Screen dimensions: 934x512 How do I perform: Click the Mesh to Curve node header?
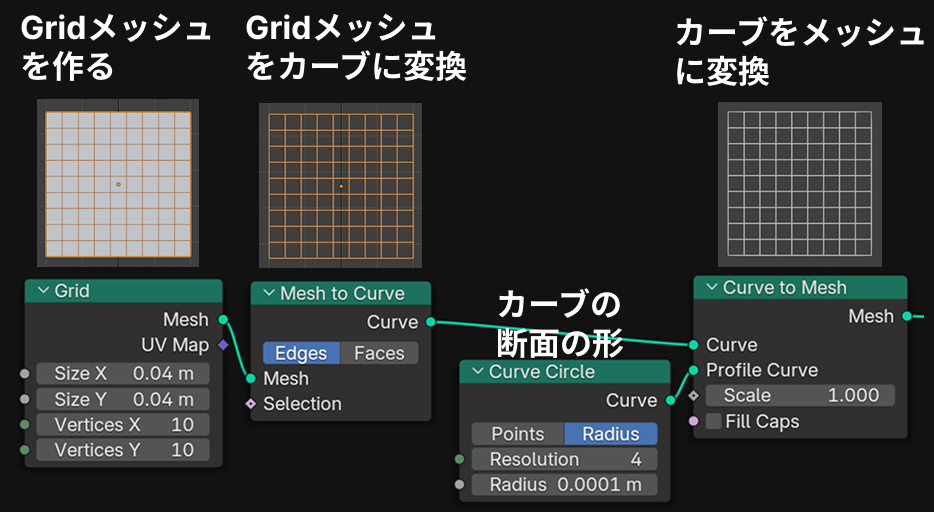(342, 293)
